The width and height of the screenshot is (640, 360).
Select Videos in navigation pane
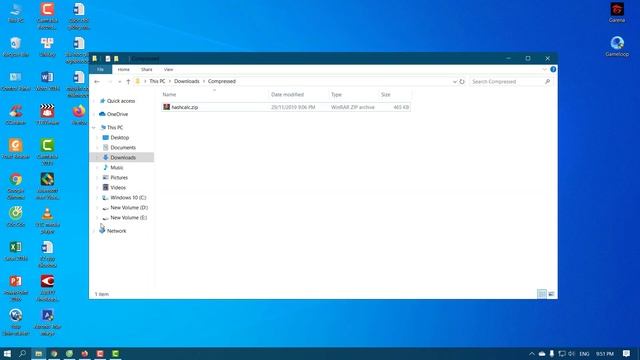click(x=118, y=187)
